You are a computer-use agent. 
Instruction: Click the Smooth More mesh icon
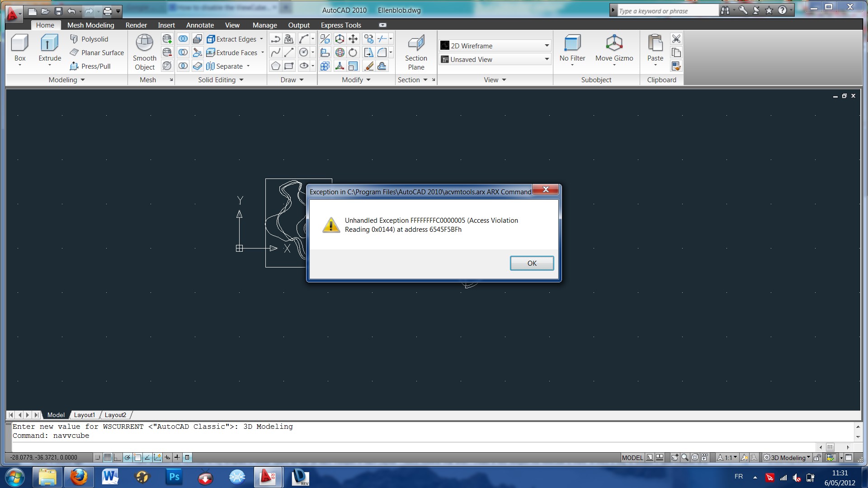coord(167,39)
